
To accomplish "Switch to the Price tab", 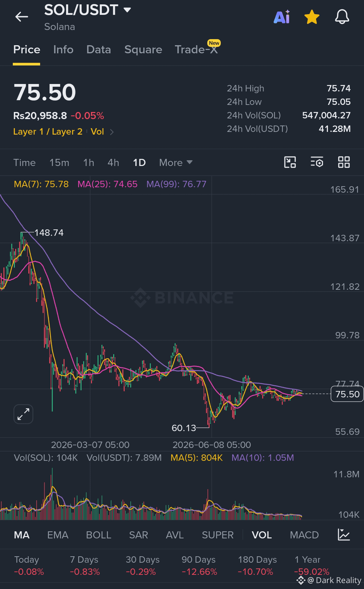I will (27, 50).
